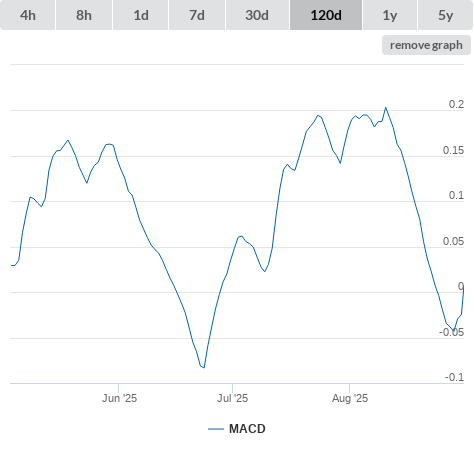Click the 0.05 y-axis label
474x455 pixels.
pos(453,241)
